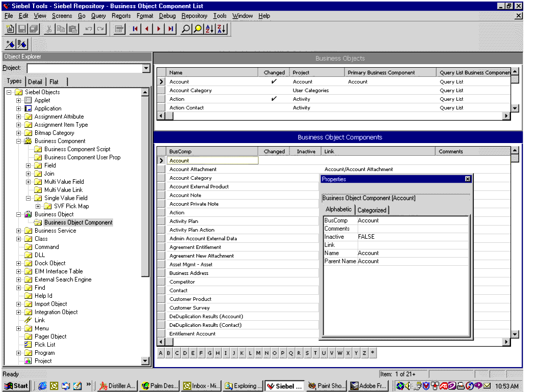Click the Execute Query yellow magnifier icon
The height and width of the screenshot is (392, 537).
click(198, 29)
